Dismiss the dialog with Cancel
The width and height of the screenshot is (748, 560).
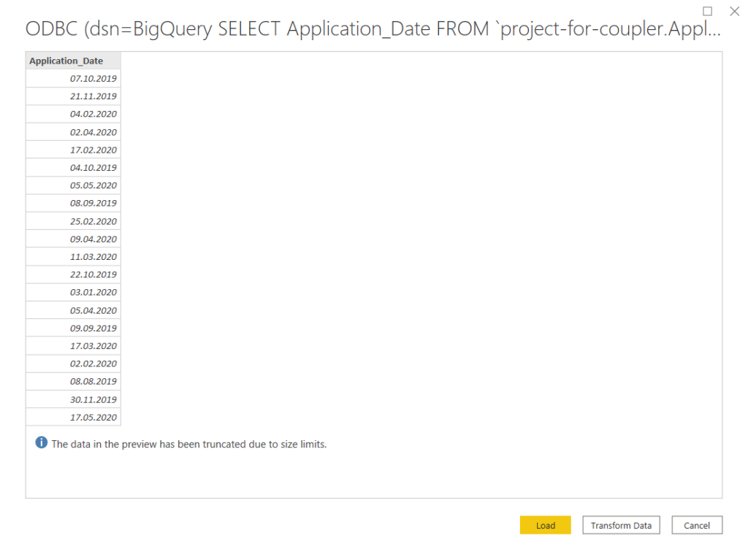pos(696,525)
